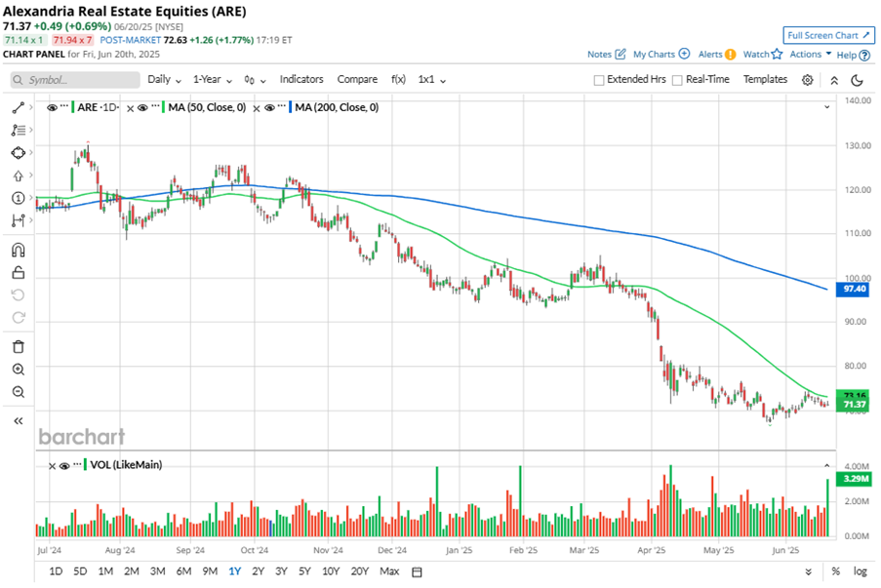
Task: Click the Notes edit icon
Action: click(x=621, y=54)
